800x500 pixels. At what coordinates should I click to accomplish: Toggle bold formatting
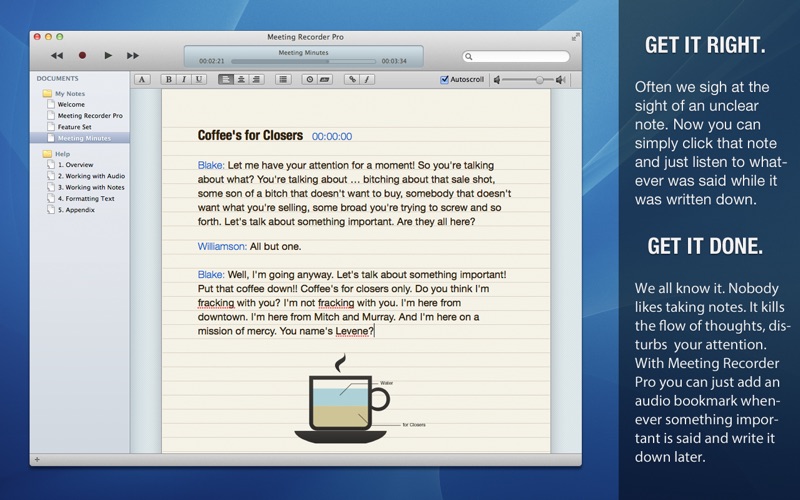click(x=168, y=79)
